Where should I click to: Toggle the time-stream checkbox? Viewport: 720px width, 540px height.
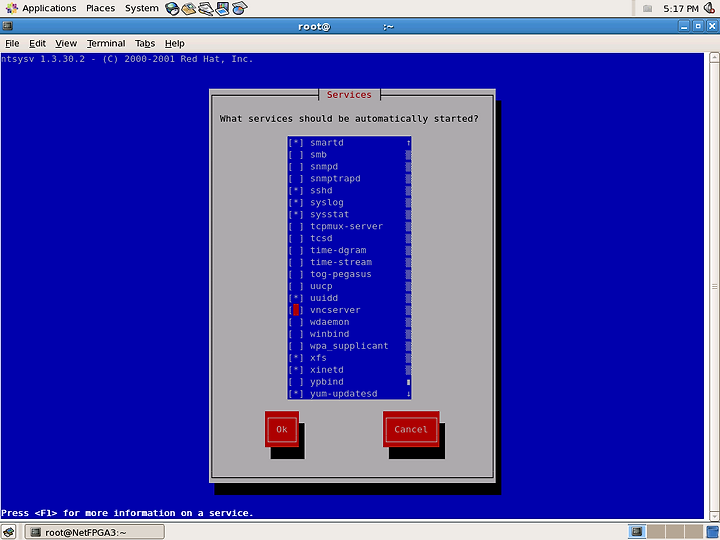pyautogui.click(x=296, y=262)
